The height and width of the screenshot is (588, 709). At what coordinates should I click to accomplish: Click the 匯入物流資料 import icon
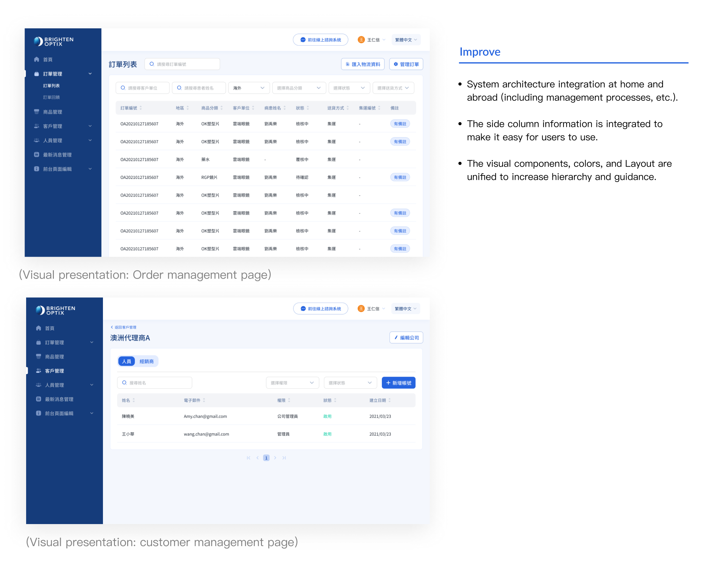tap(347, 64)
